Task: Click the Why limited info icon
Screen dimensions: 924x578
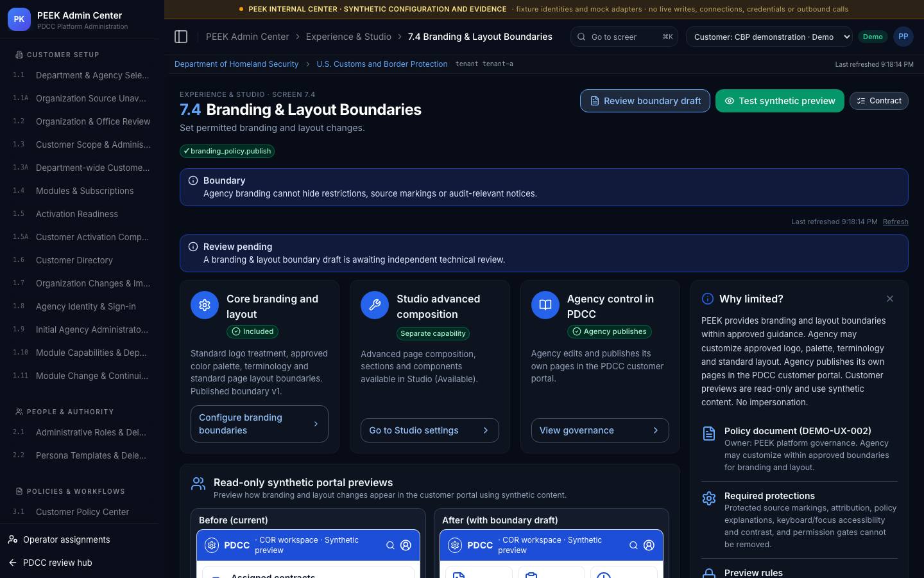Action: coord(708,299)
